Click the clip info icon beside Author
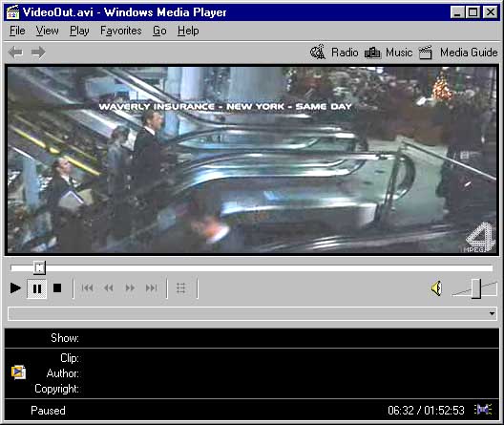504x425 pixels. 18,372
